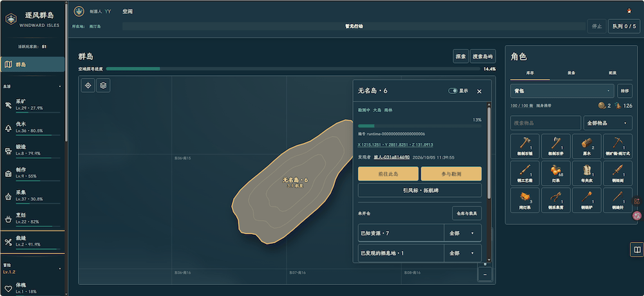Viewport: 644px width, 296px height.
Task: Open the book icon at right edge
Action: pos(637,250)
